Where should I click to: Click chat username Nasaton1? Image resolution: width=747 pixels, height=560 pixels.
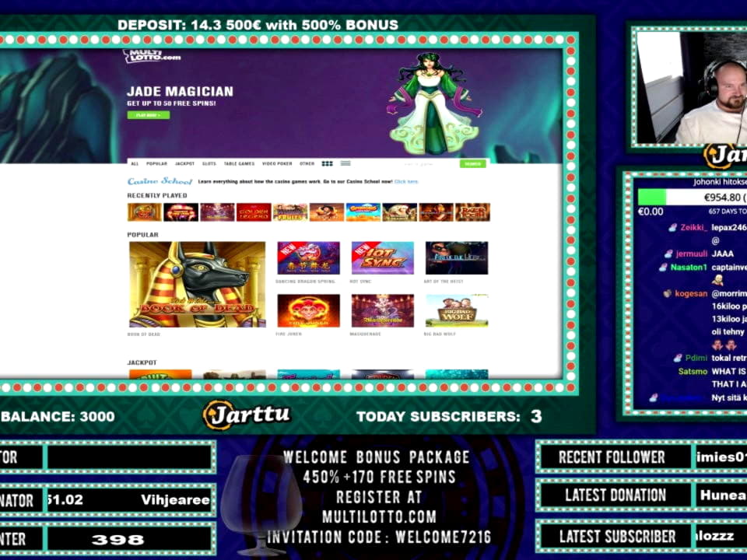tap(689, 267)
